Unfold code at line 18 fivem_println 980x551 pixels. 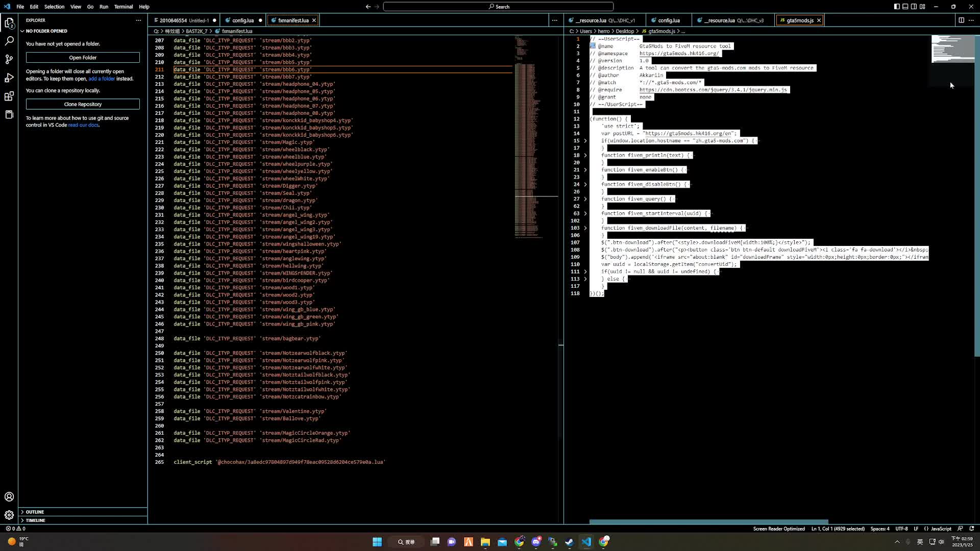click(585, 155)
